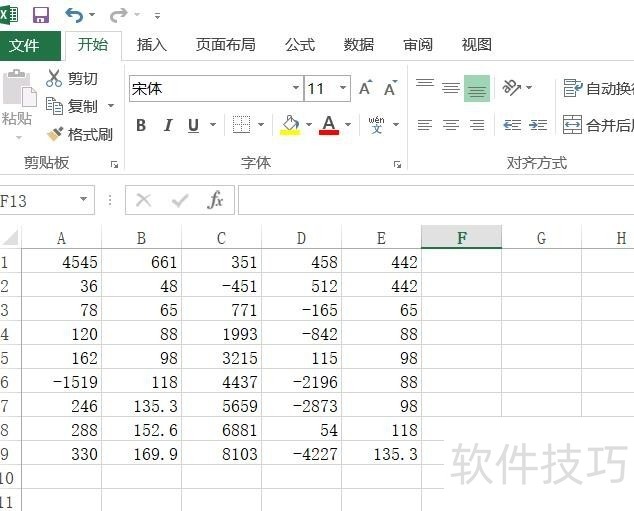
Task: Toggle underline formatting
Action: 194,125
